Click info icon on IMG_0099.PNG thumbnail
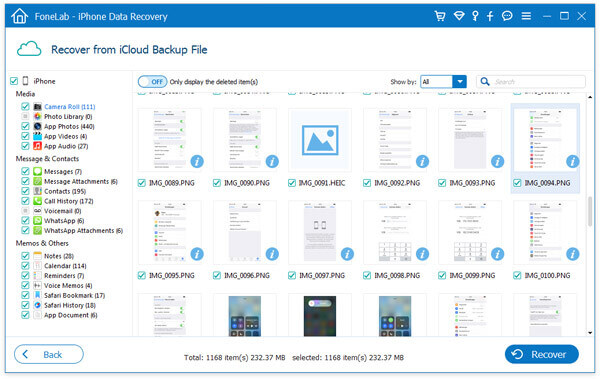 click(x=497, y=254)
